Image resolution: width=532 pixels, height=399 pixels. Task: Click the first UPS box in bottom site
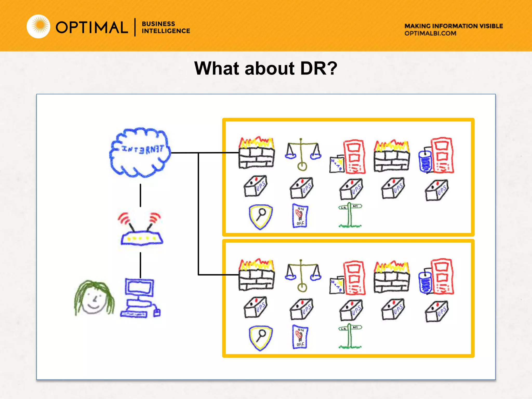pos(255,308)
